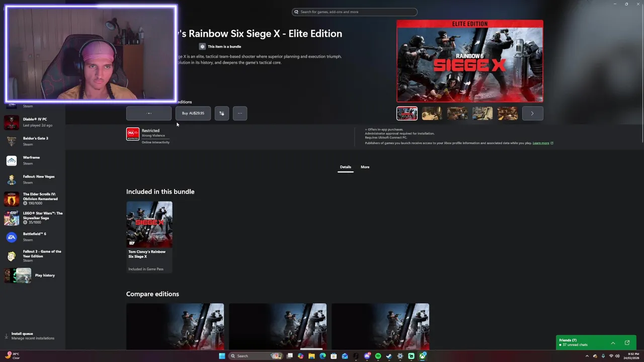Open the first Compare editions card
Screen dimensions: 644x362
coord(175,326)
